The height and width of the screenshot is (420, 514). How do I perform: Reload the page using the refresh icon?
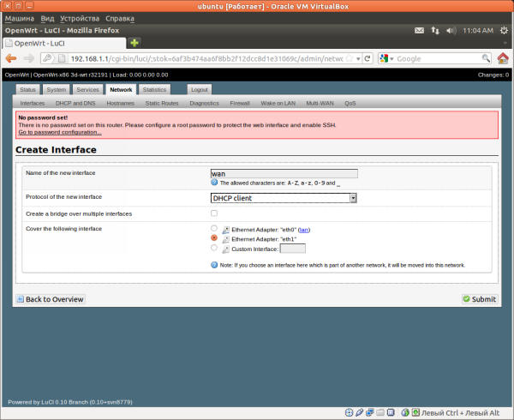pyautogui.click(x=368, y=58)
